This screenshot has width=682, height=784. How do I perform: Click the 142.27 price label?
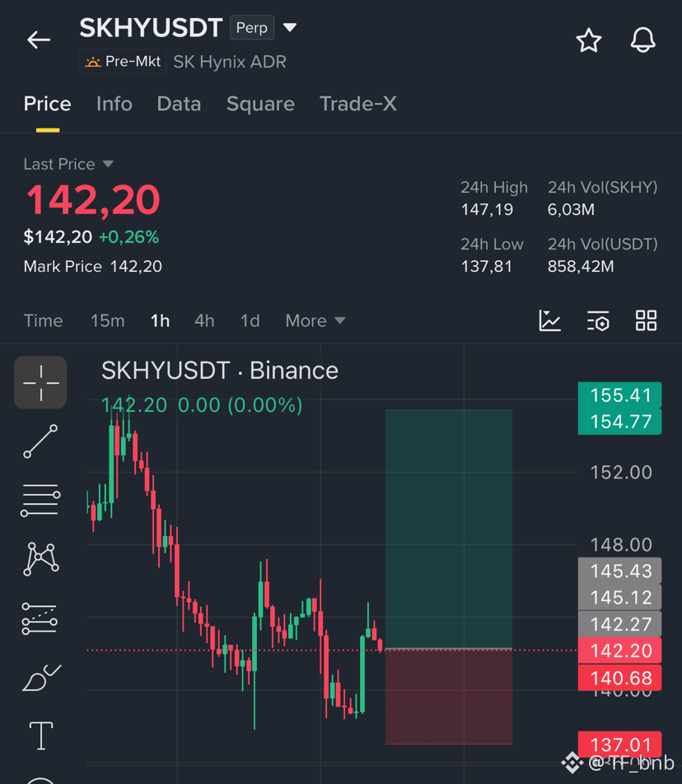[x=620, y=624]
